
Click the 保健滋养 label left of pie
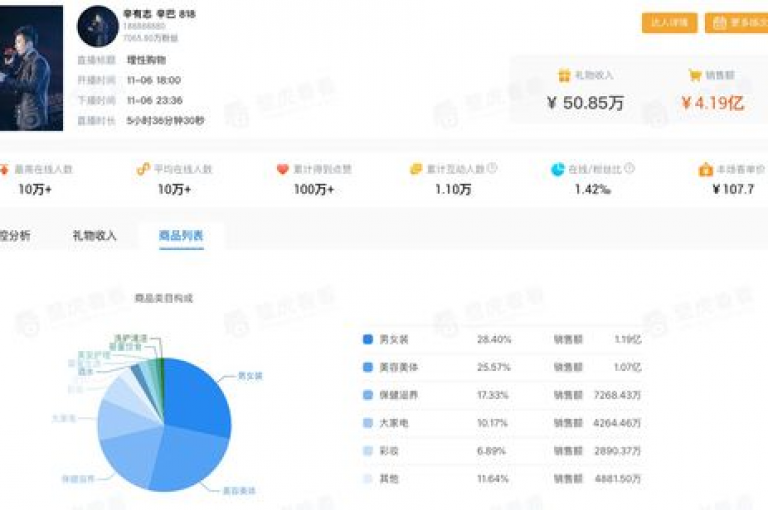click(x=78, y=479)
